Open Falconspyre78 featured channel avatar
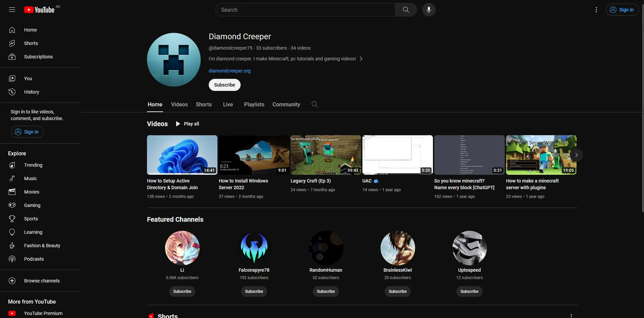Viewport: 644px width, 318px height. point(254,248)
